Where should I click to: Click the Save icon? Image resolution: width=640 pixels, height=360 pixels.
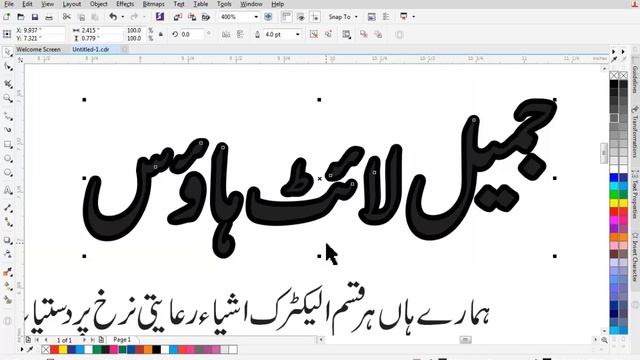pyautogui.click(x=35, y=17)
